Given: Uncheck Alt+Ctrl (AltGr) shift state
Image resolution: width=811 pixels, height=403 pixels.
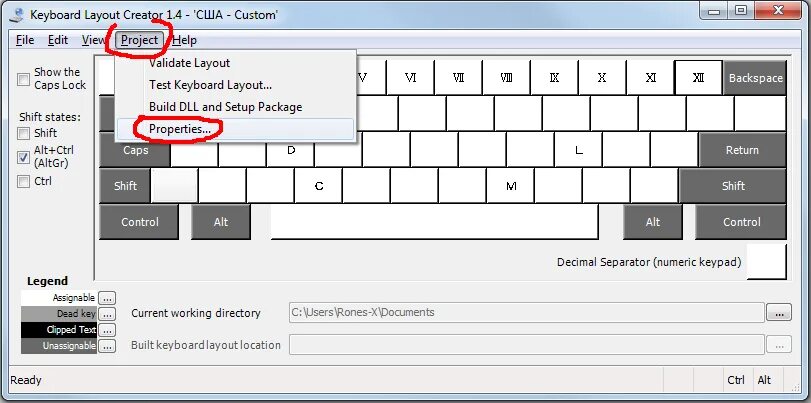Looking at the screenshot, I should [23, 157].
